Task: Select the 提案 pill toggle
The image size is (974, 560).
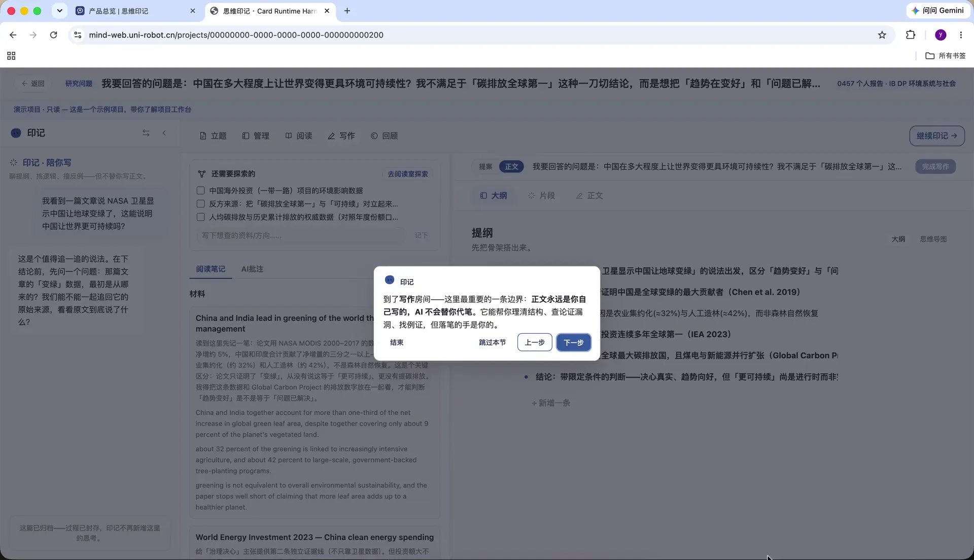Action: tap(485, 166)
